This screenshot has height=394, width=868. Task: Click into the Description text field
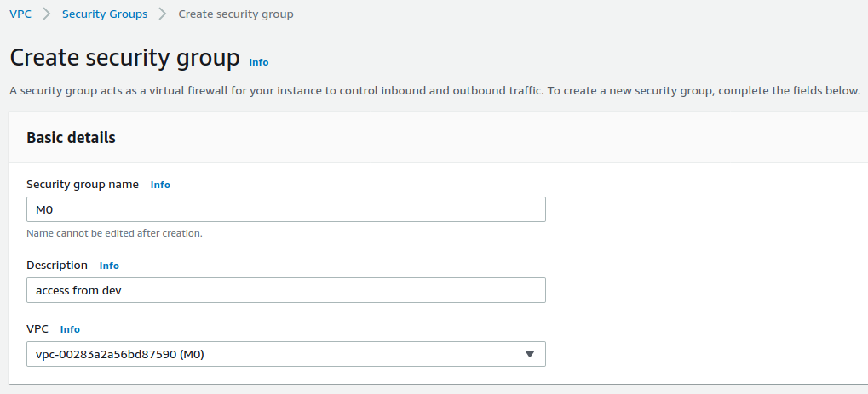point(285,290)
